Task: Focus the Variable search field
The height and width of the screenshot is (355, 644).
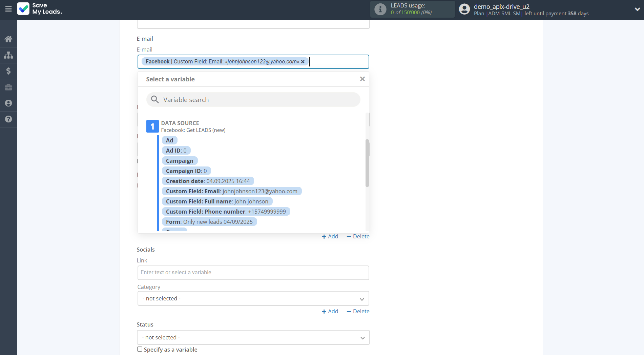Action: pyautogui.click(x=253, y=100)
